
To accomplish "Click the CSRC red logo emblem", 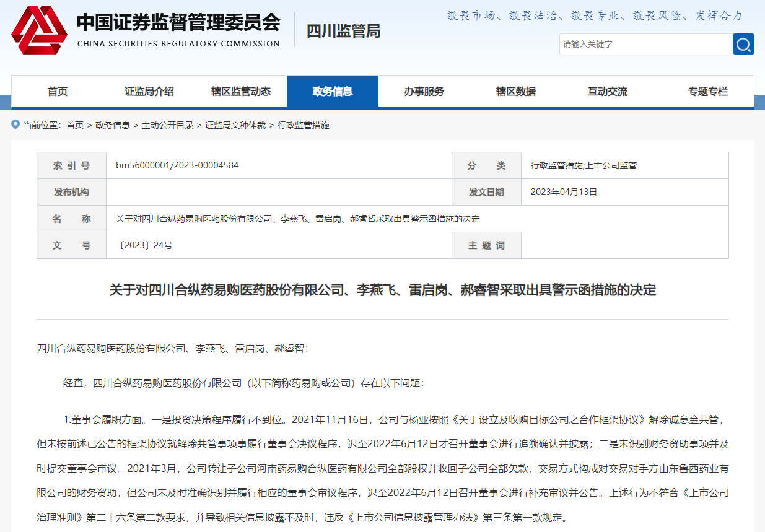I will [39, 29].
